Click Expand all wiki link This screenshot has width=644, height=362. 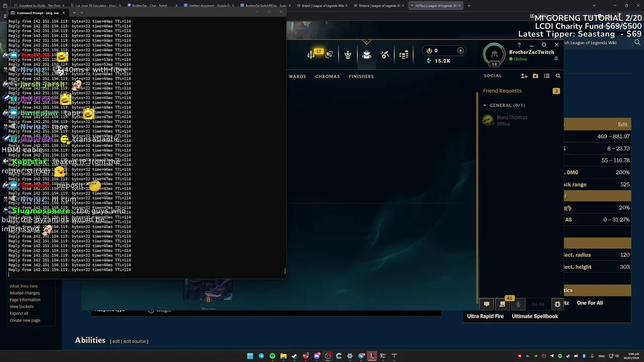point(19,313)
